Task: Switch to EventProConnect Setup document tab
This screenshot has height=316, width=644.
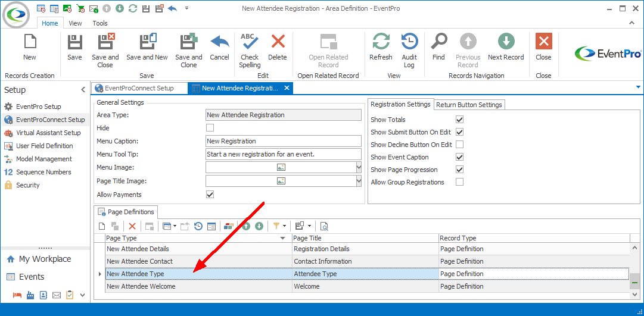Action: (139, 88)
